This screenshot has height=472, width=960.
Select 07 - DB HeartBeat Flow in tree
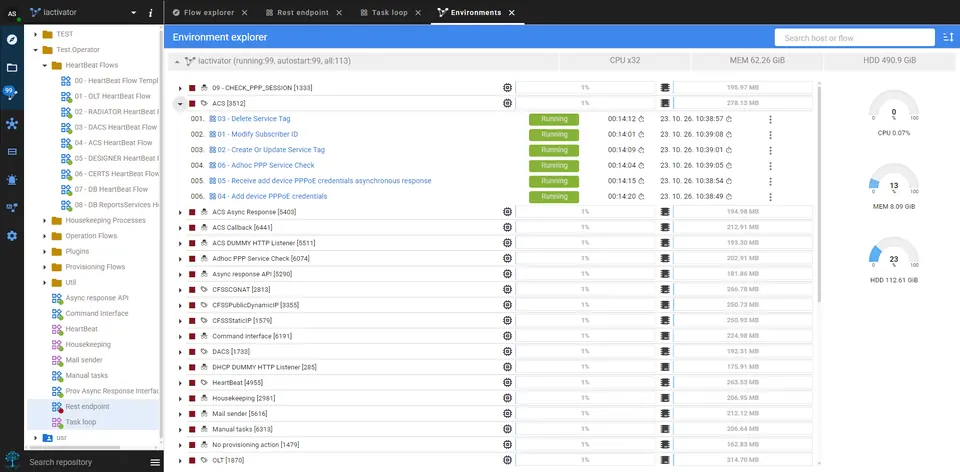click(x=111, y=189)
